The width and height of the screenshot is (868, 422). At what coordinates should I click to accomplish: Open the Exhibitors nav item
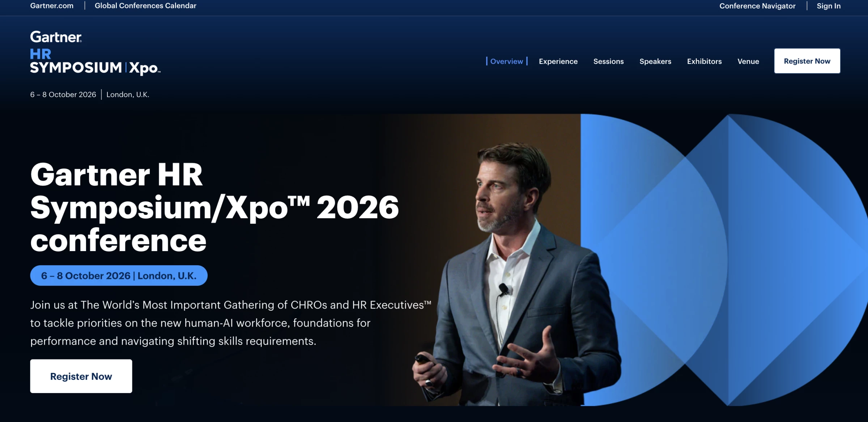[704, 61]
